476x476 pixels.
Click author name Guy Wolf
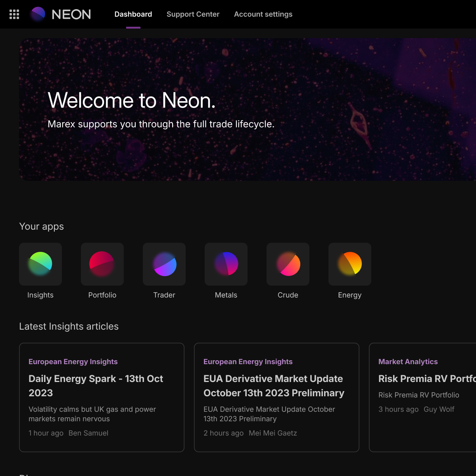click(439, 409)
